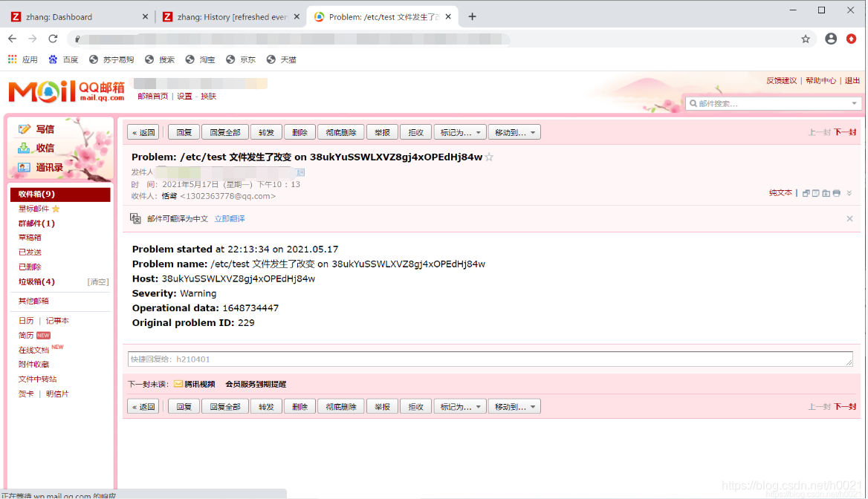Open the 垃圾箱(4) spam folder
868x499 pixels.
tap(36, 281)
